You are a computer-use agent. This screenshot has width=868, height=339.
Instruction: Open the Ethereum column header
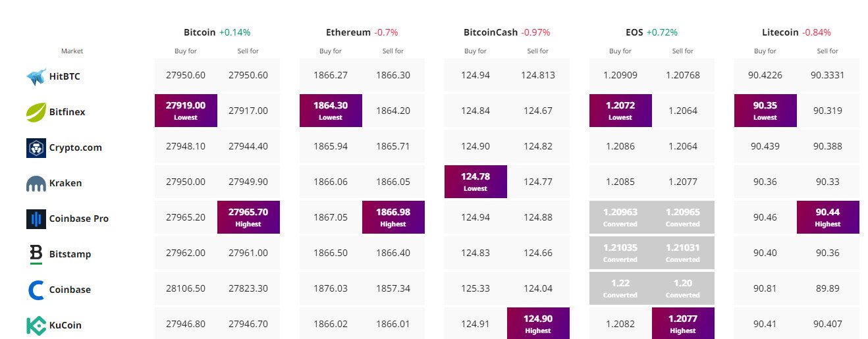tap(348, 32)
